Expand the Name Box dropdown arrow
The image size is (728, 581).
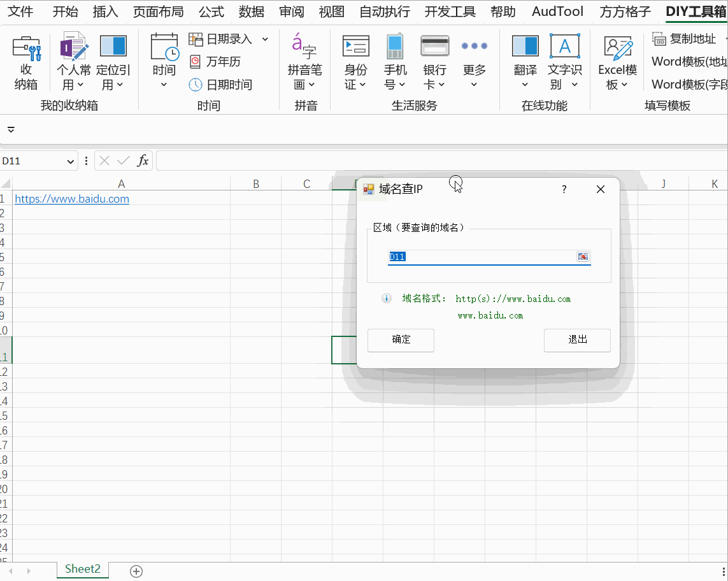(70, 161)
